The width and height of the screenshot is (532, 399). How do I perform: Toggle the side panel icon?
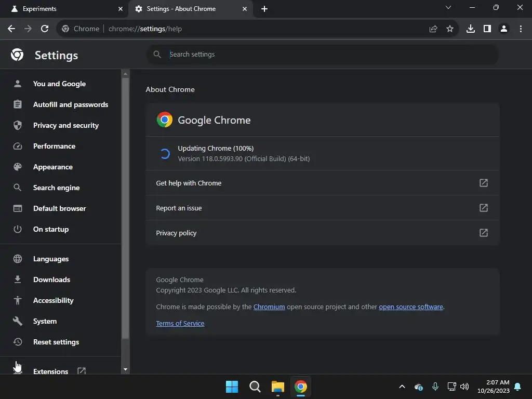click(487, 29)
